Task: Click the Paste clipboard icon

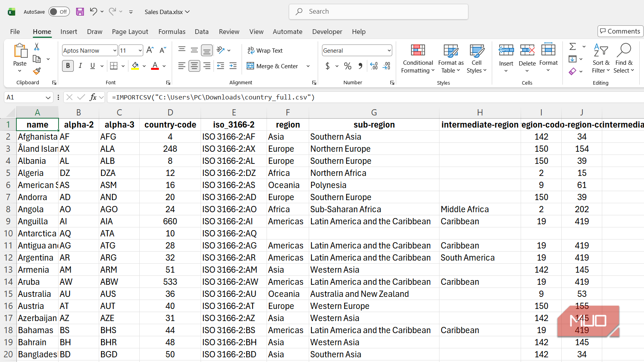Action: (20, 51)
